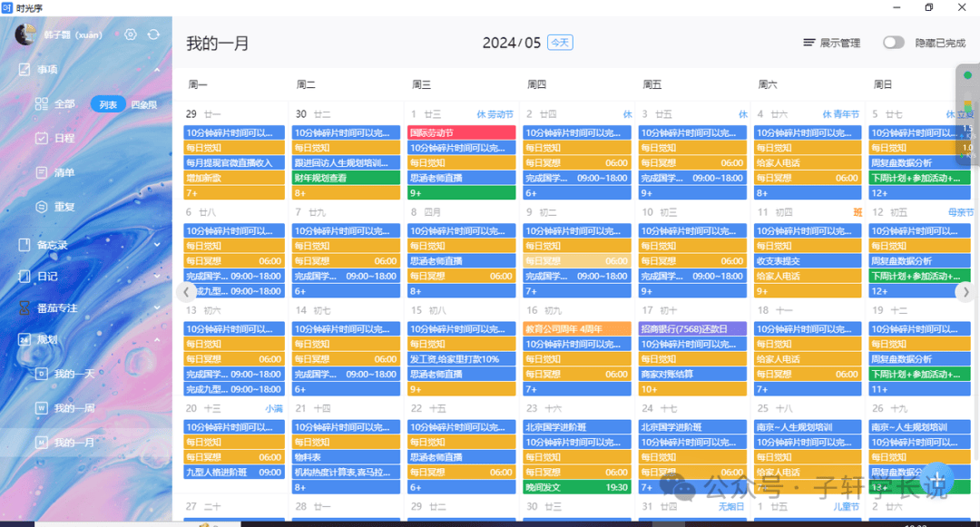980x527 pixels.
Task: Collapse the 事项 section chevron
Action: [x=157, y=69]
